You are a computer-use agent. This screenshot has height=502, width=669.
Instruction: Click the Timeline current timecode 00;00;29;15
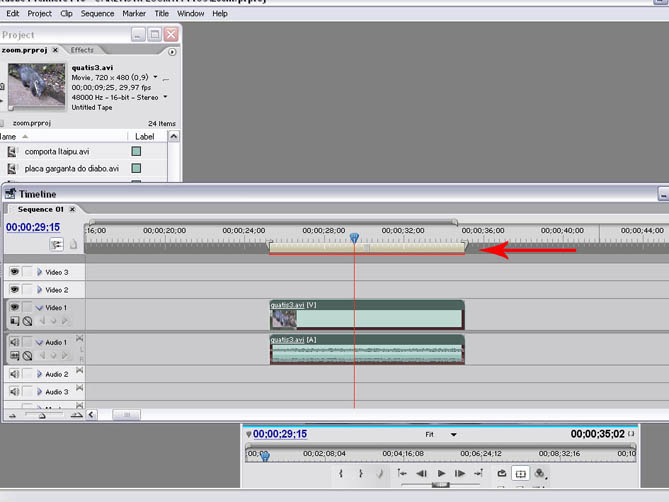pyautogui.click(x=33, y=227)
